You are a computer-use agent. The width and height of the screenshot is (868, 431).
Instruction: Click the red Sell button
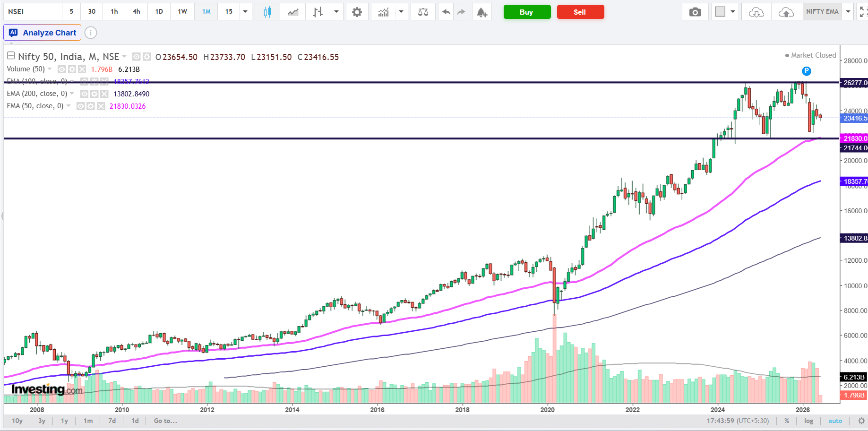point(580,12)
